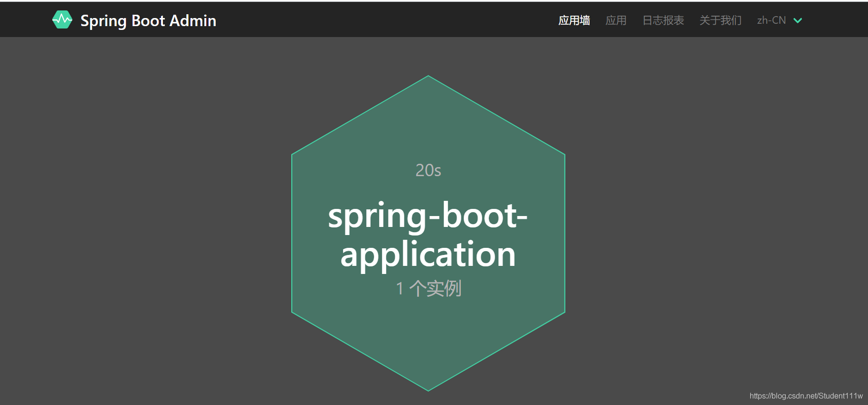Select the spring-boot-application hexagon tile
This screenshot has height=405, width=868.
coord(428,233)
